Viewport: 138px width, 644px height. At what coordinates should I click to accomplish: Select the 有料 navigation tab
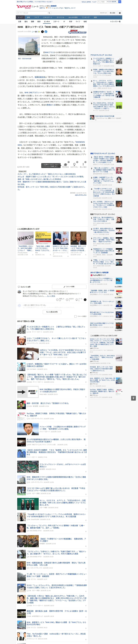click(95, 17)
